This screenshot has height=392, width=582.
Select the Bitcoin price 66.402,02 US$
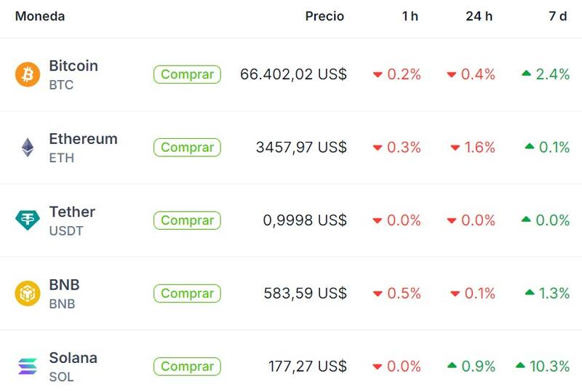(x=293, y=74)
